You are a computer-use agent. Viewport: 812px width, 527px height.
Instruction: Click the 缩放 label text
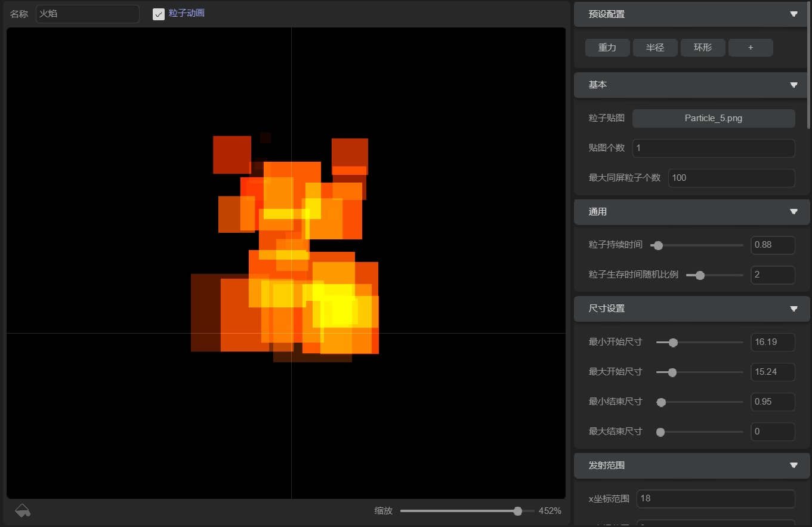(384, 511)
